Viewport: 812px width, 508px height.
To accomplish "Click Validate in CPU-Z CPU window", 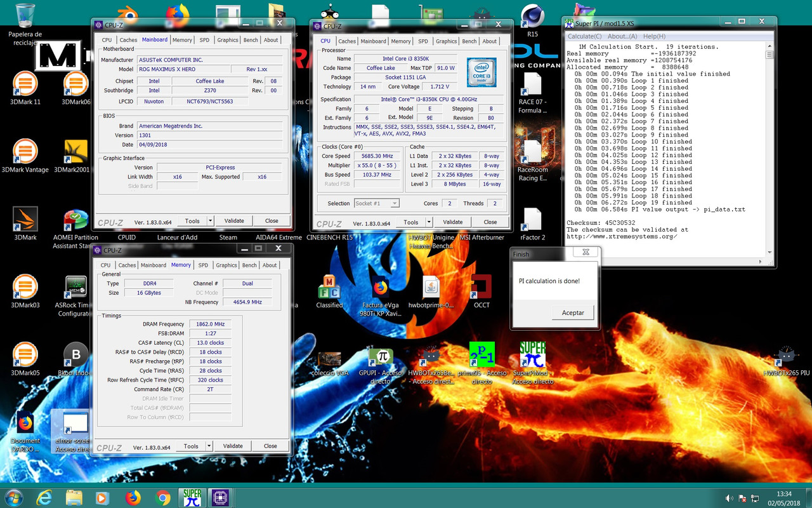I will coord(452,222).
